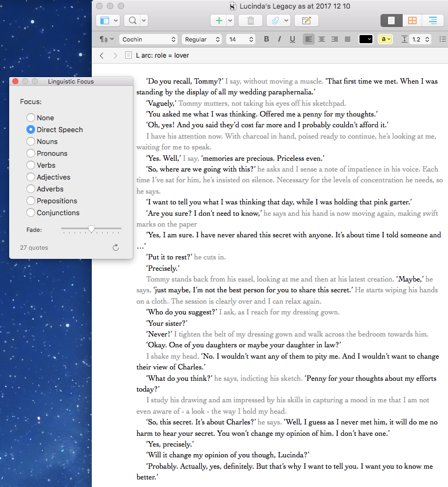448x487 pixels.
Task: Click the 'L arc: role = lover' title
Action: pyautogui.click(x=162, y=56)
